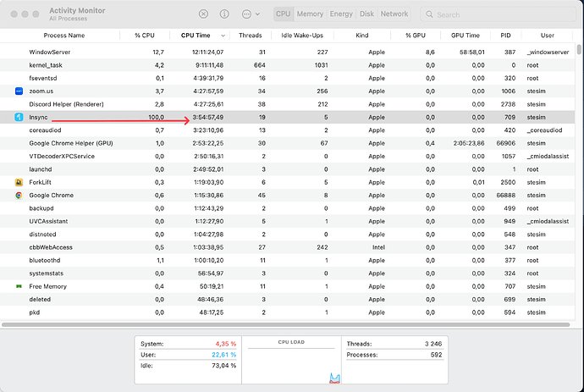Click the CPU Load graph
584x392 pixels.
point(291,360)
